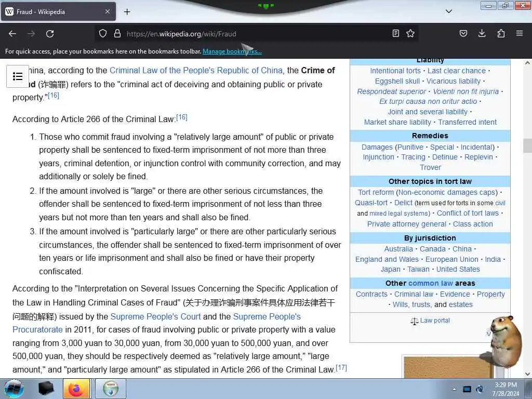Open Volenti non fit injuria link
The image size is (532, 399).
point(466,91)
